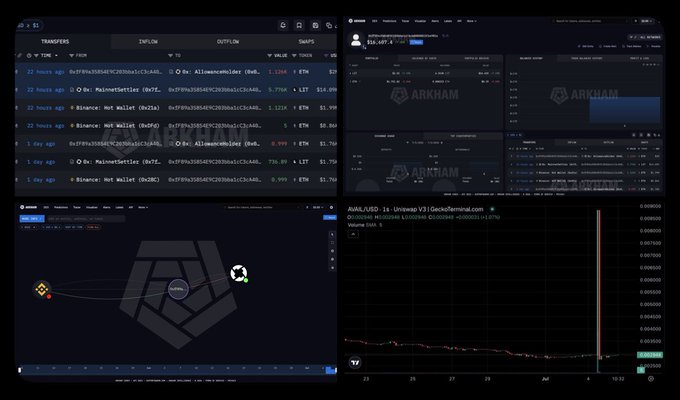The image size is (680, 400).
Task: Open 0x: AllowanceHolder link in first row
Action: 221,72
